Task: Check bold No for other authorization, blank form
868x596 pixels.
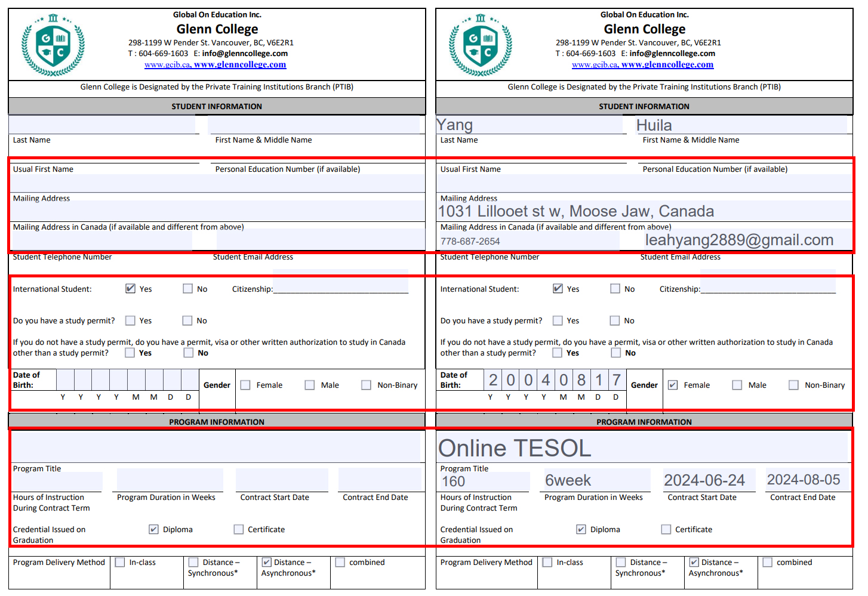Action: [189, 353]
